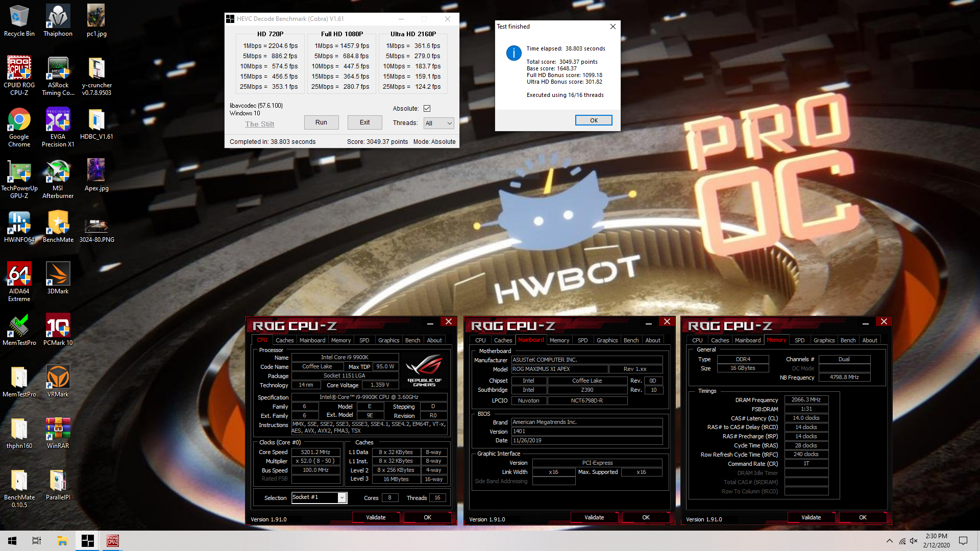This screenshot has height=551, width=980.
Task: Open y-cruncher v0.7.8.9503 folder
Action: coord(96,76)
